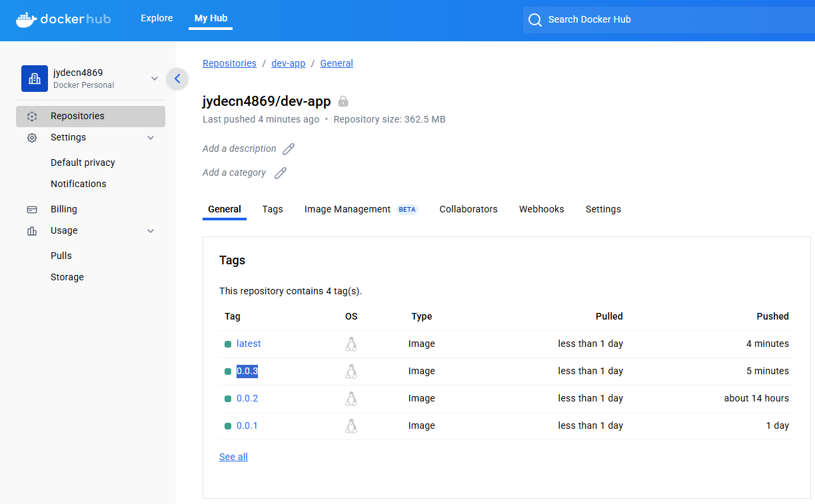Screen dimensions: 815x504
Task: Click the green status dot for 0.0.3 tag
Action: tap(228, 372)
